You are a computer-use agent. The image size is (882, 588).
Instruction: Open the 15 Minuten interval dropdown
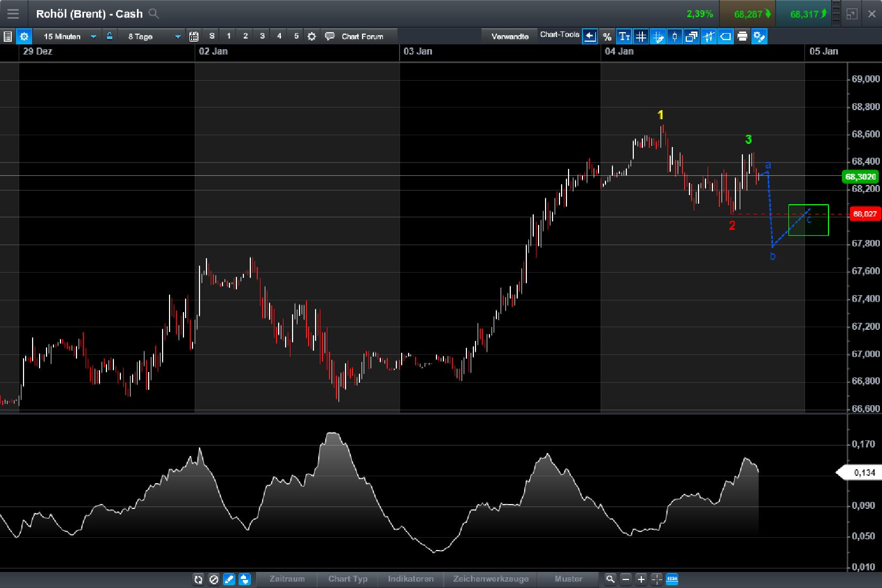tap(70, 36)
